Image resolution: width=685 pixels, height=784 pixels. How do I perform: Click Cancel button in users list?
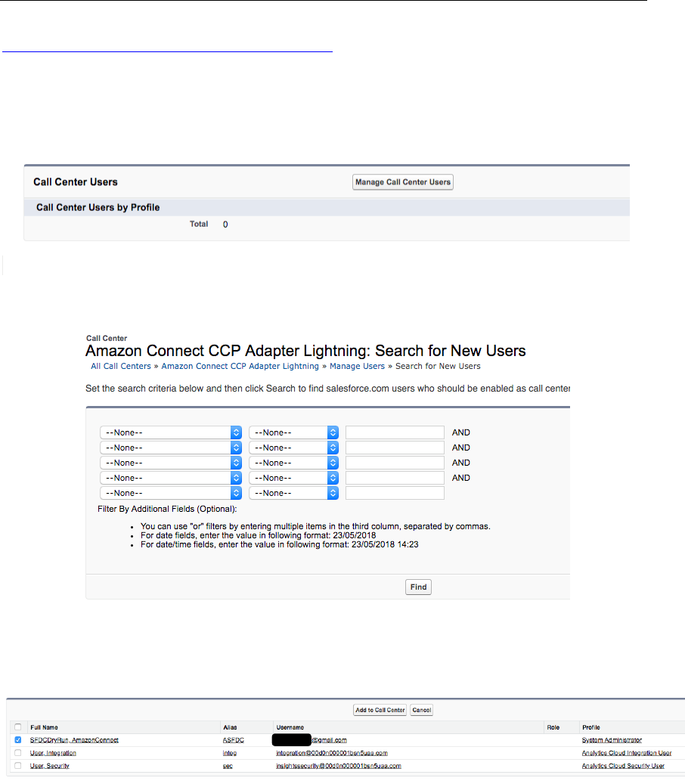[x=421, y=710]
